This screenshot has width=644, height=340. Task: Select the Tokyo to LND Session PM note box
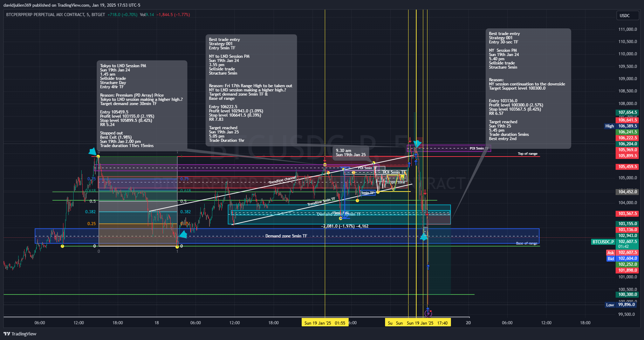click(142, 106)
